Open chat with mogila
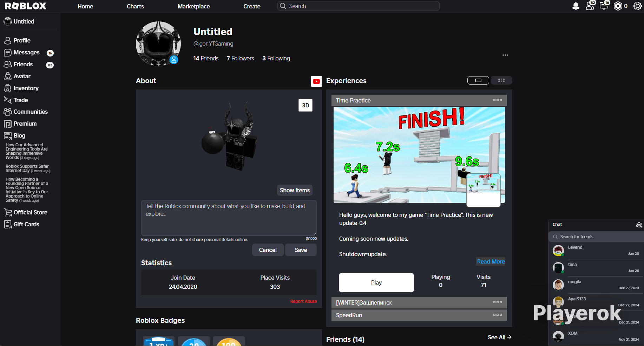The image size is (644, 346). click(596, 285)
